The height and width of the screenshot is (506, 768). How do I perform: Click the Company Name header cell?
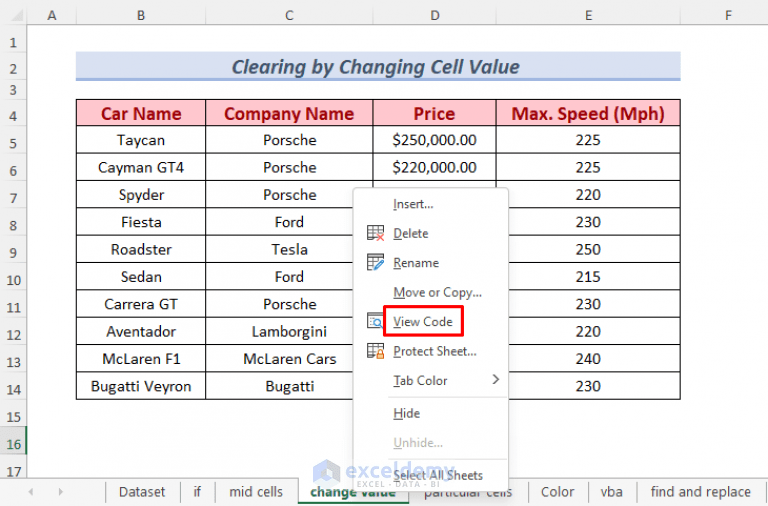pos(289,113)
